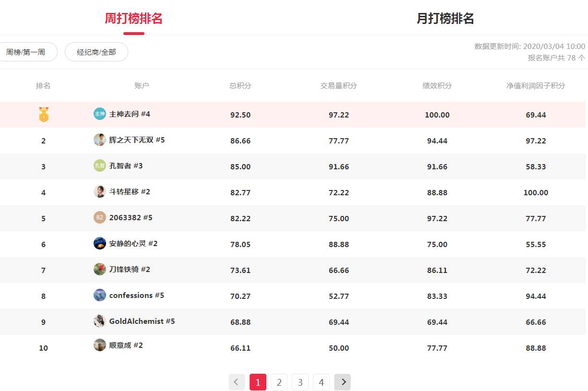Go to page 3

click(300, 382)
